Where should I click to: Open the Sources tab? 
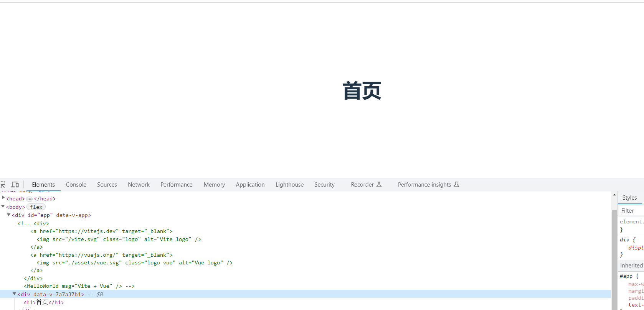tap(107, 185)
